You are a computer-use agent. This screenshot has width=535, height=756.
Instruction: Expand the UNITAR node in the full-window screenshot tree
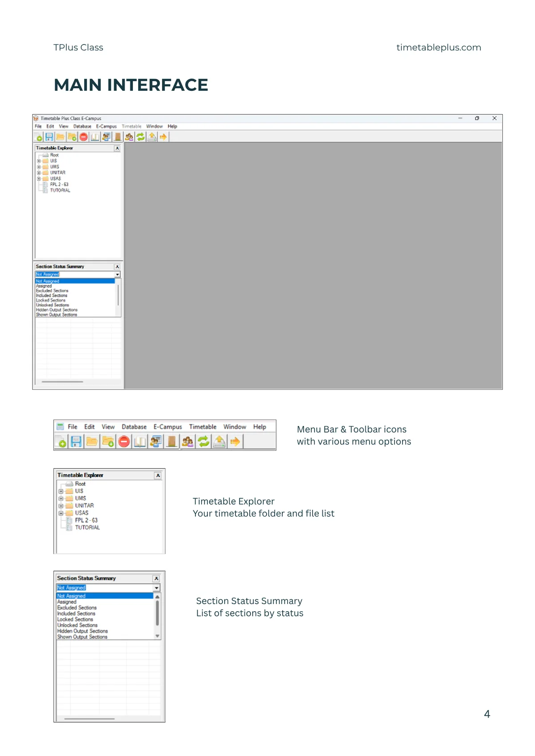click(39, 172)
